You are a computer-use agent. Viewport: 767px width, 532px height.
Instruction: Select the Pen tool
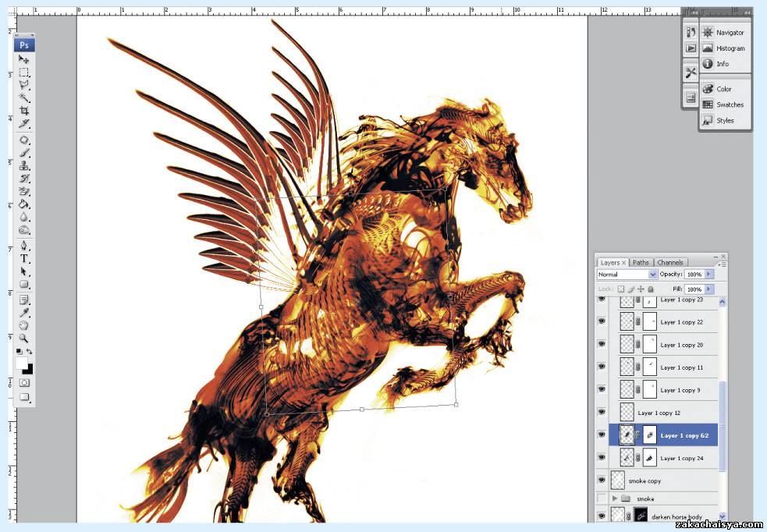tap(23, 246)
